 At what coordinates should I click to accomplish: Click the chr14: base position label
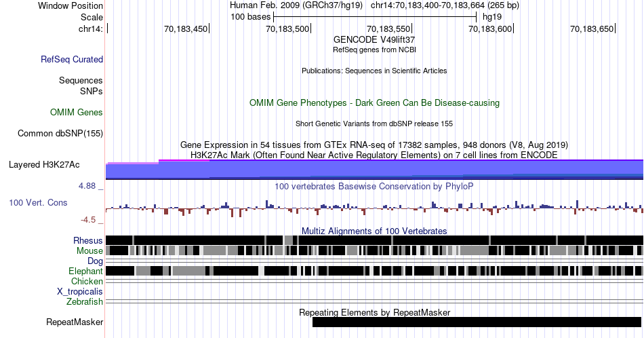click(90, 29)
